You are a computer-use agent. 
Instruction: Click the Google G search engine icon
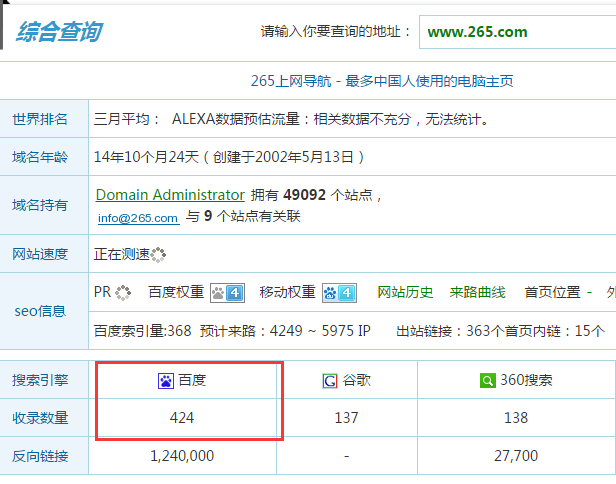(x=330, y=381)
